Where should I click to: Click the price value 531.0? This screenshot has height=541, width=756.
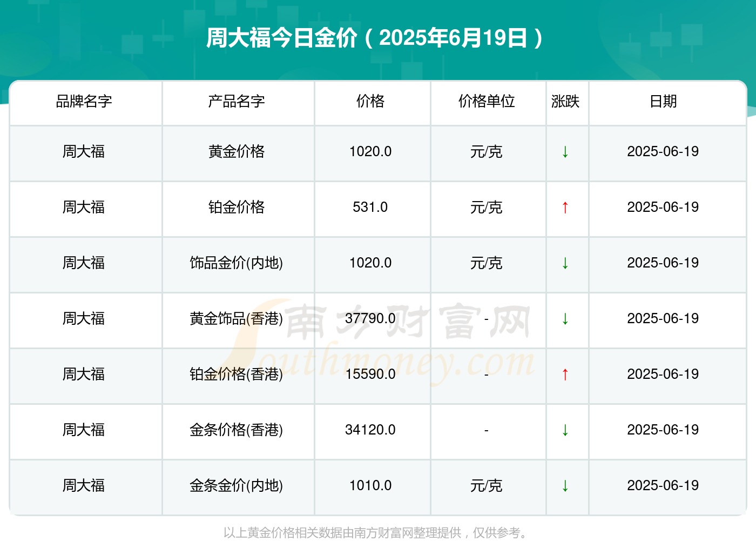click(370, 207)
